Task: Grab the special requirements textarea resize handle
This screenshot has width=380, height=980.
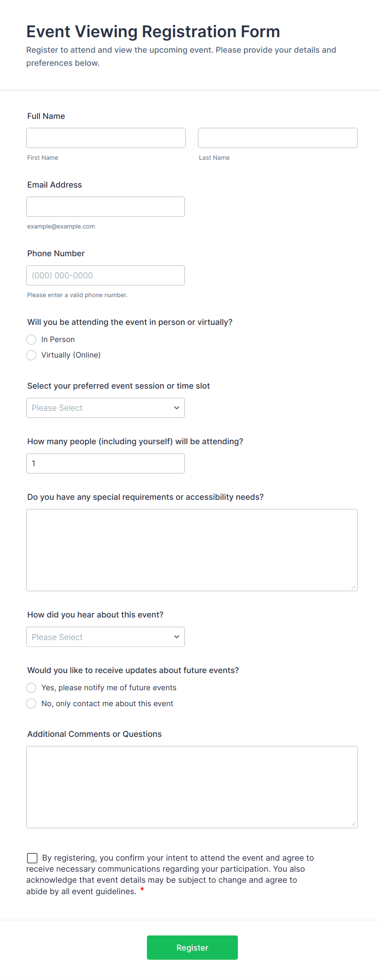Action: [x=353, y=587]
